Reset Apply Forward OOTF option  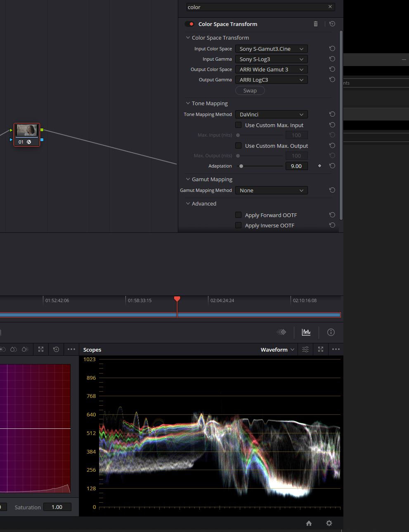click(332, 215)
